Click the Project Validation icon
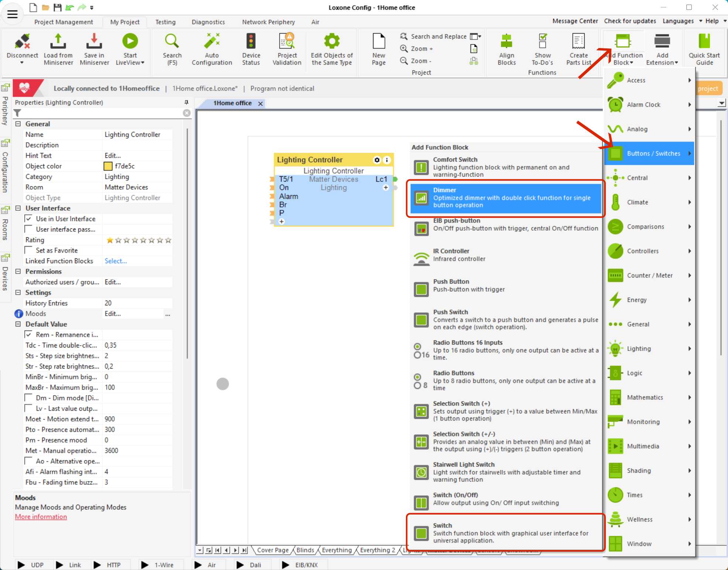This screenshot has height=570, width=728. (x=287, y=41)
